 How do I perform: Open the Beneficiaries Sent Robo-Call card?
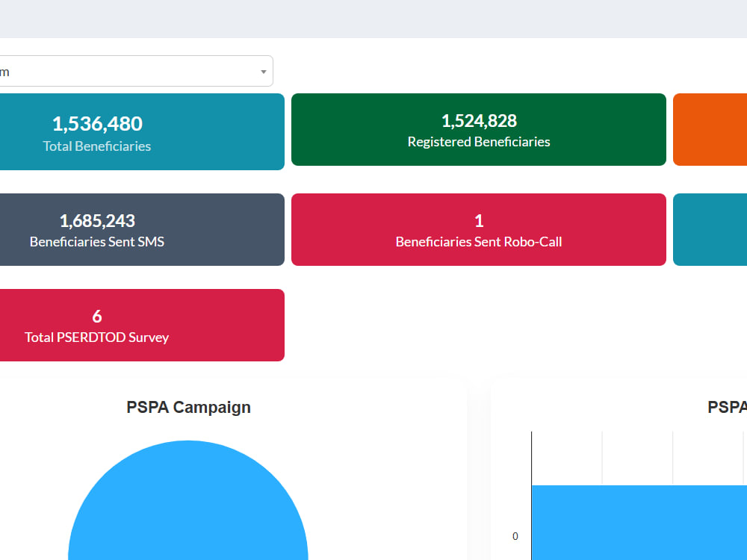coord(479,229)
